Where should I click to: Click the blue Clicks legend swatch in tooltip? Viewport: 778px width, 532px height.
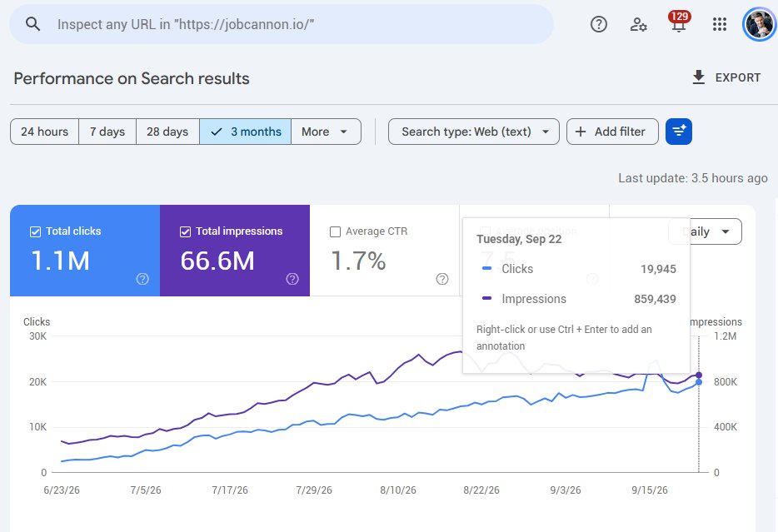coord(486,269)
